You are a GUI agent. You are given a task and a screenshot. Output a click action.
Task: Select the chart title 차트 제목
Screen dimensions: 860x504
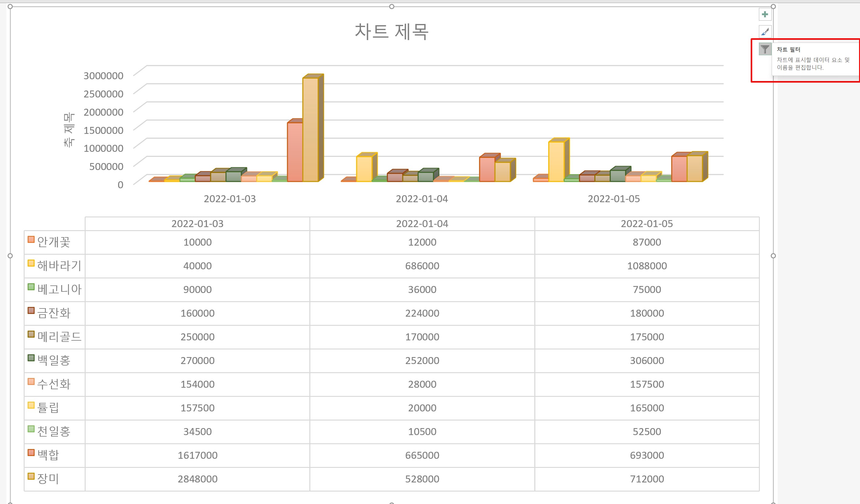tap(391, 31)
